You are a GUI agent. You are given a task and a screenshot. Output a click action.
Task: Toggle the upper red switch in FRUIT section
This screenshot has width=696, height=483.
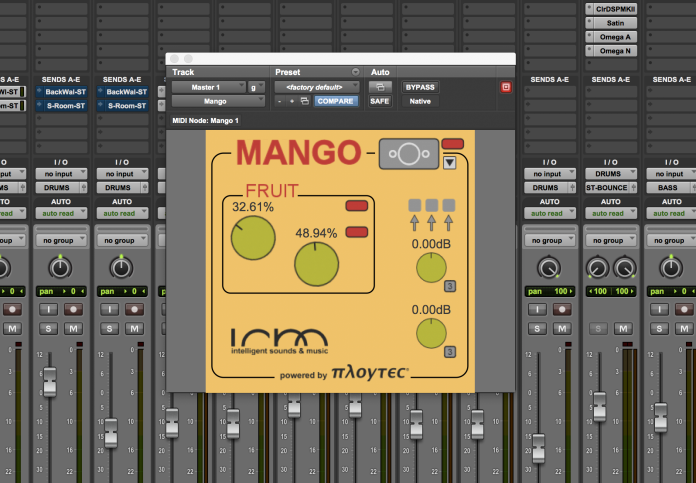click(x=357, y=206)
